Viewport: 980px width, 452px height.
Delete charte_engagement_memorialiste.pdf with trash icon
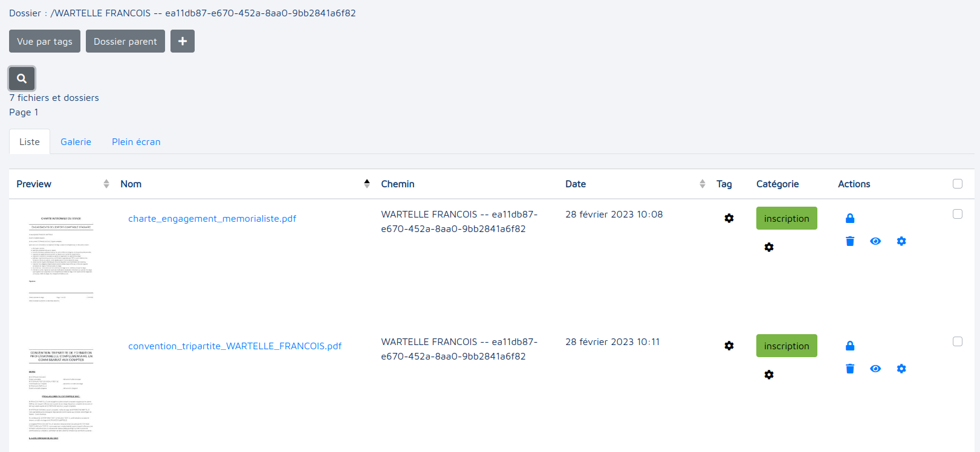click(x=849, y=241)
